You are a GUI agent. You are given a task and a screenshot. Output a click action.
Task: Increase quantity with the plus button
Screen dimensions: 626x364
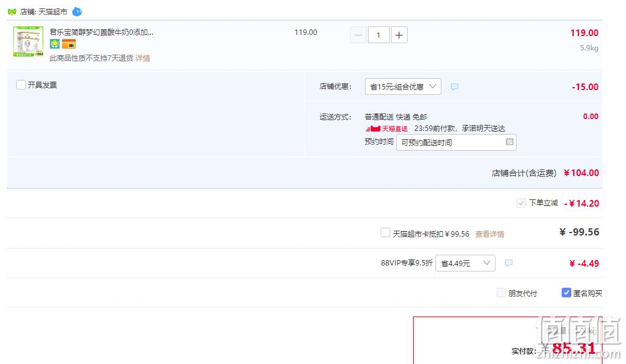[399, 35]
